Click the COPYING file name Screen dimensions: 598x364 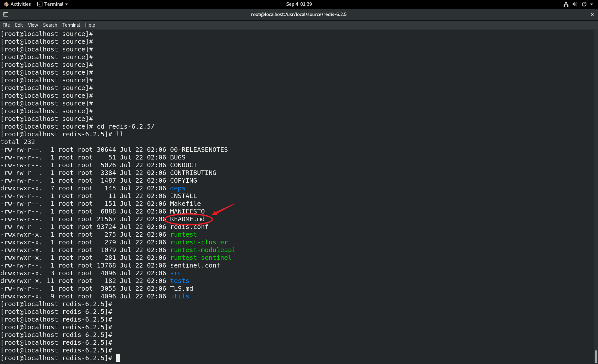(184, 180)
